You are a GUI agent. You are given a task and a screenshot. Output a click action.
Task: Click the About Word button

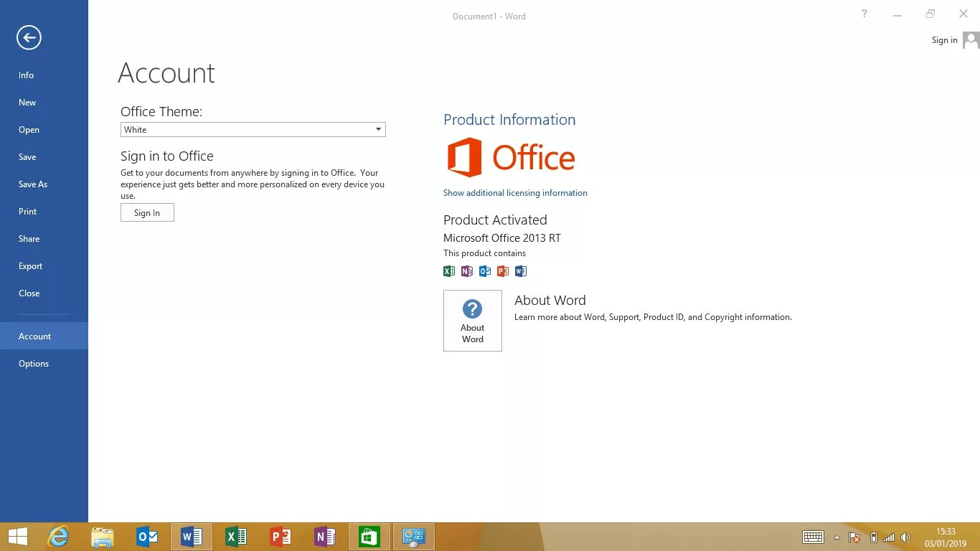(473, 321)
